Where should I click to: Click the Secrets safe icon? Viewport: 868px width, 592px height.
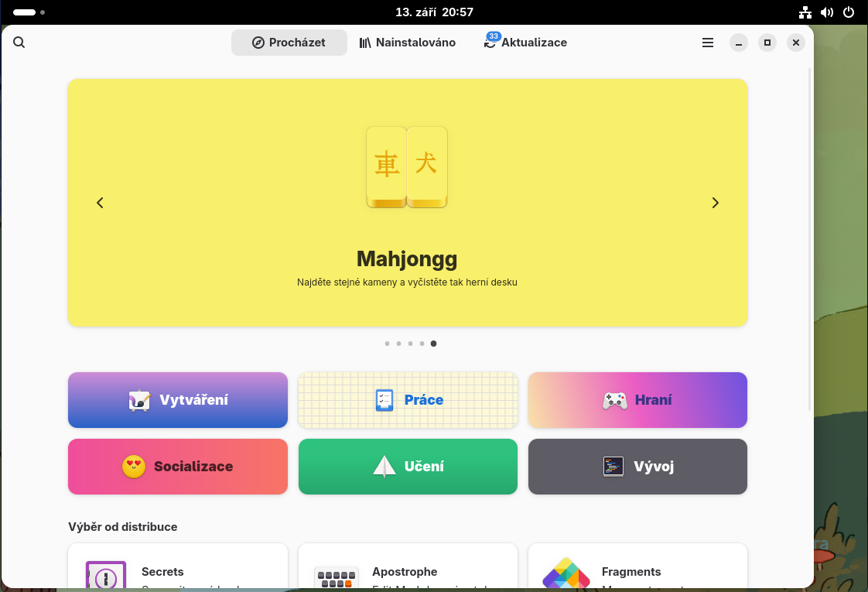click(106, 574)
